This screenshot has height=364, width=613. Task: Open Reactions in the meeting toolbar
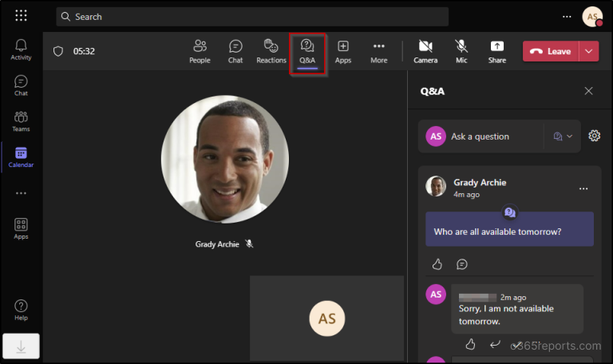pyautogui.click(x=271, y=51)
